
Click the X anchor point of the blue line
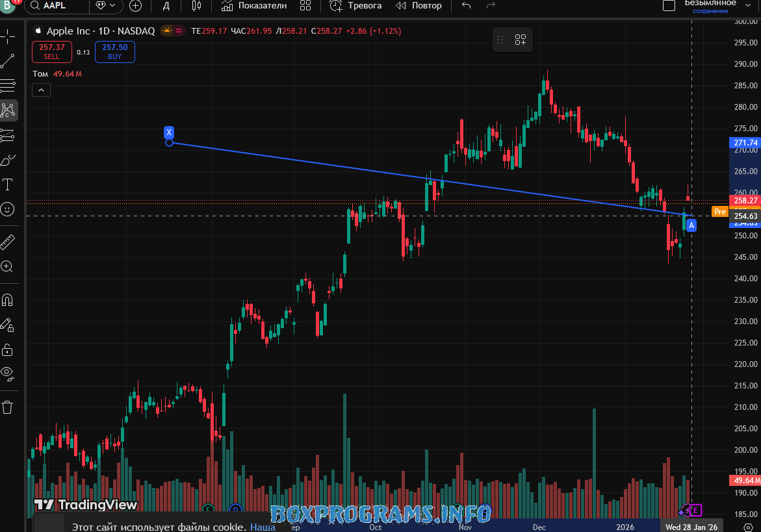click(169, 142)
